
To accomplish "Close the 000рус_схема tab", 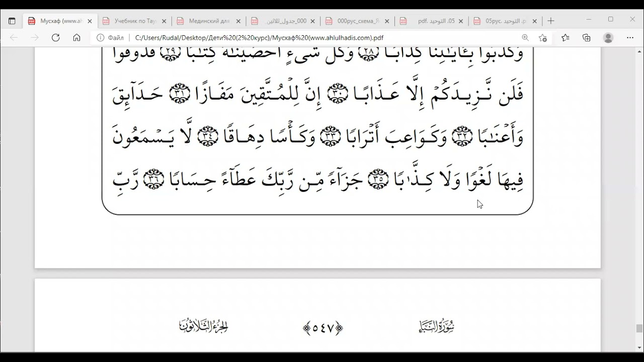I will [x=387, y=21].
